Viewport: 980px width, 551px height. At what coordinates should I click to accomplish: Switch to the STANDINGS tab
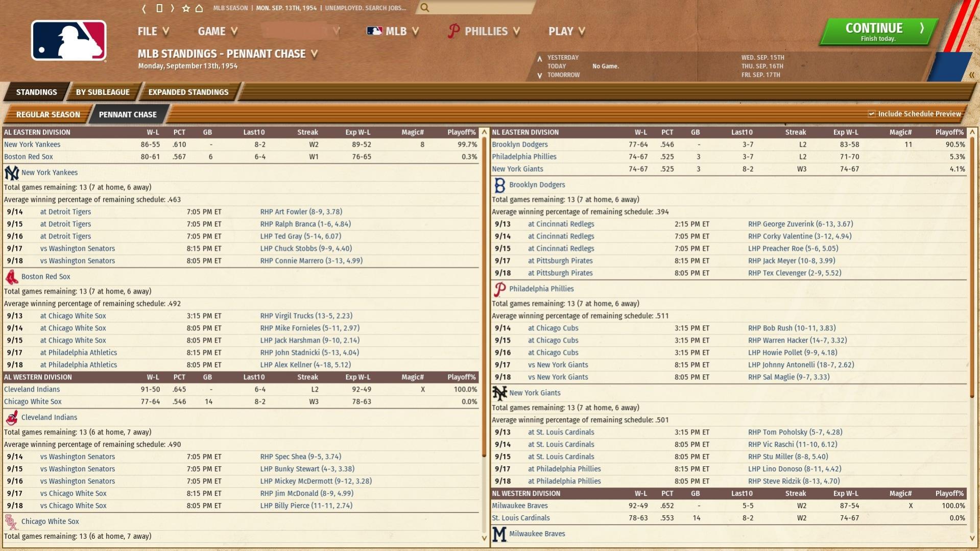(x=36, y=92)
